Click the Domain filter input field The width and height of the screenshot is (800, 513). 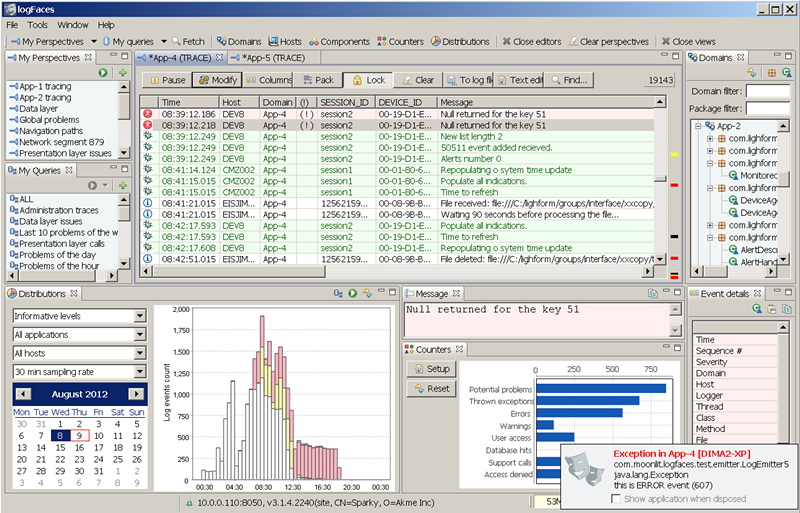pyautogui.click(x=767, y=91)
